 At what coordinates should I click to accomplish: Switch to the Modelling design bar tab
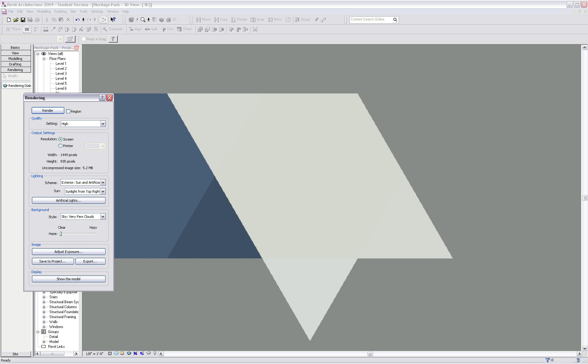[x=15, y=59]
